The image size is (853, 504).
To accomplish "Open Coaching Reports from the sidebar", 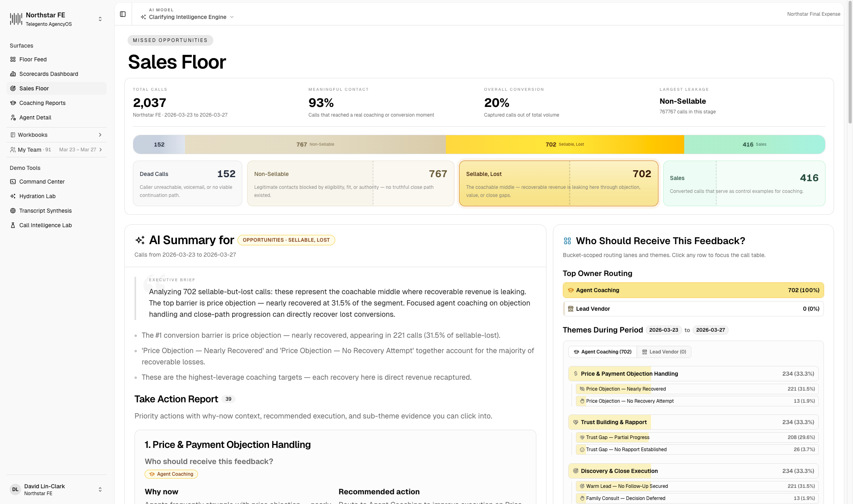I will 42,103.
